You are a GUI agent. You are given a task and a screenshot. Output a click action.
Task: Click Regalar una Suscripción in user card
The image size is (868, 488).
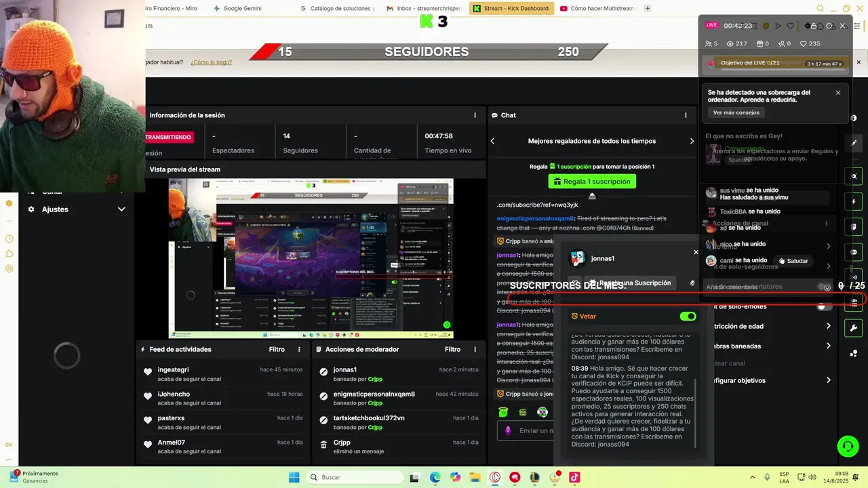tap(631, 283)
